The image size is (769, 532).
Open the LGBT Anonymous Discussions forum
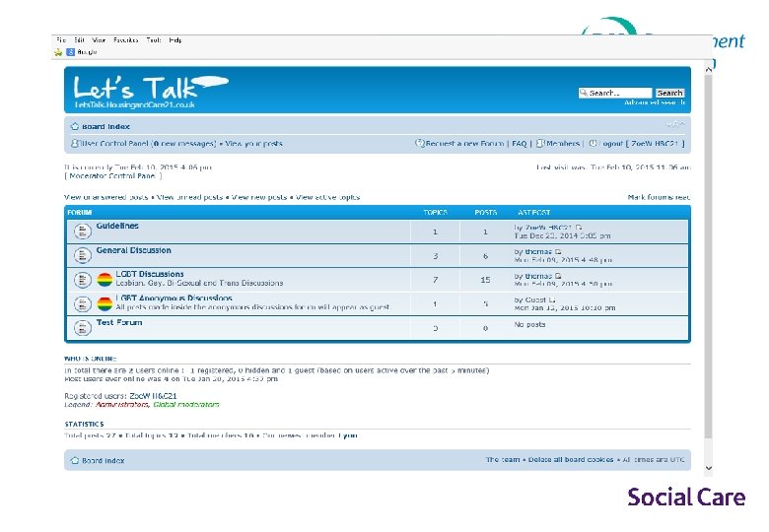(x=174, y=298)
